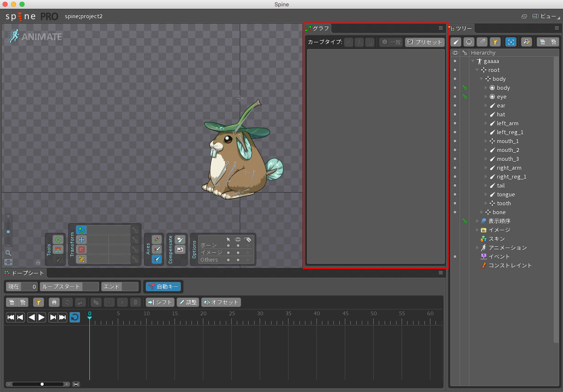This screenshot has width=563, height=392.
Task: Click the dopesheet filter funnel icon
Action: pos(38,302)
